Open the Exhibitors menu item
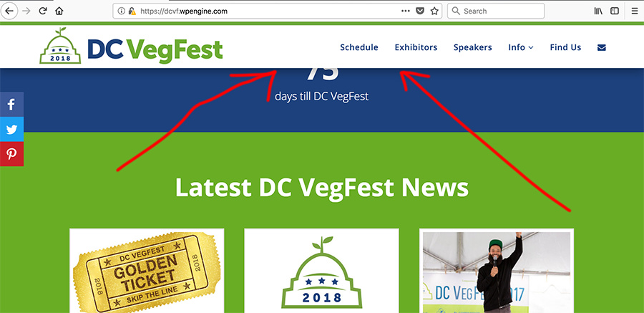 [x=416, y=48]
